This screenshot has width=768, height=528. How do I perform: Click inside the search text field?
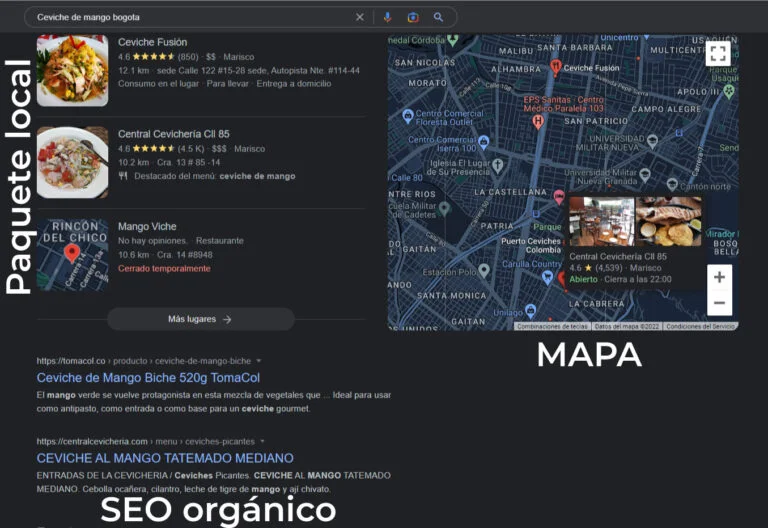click(x=190, y=17)
